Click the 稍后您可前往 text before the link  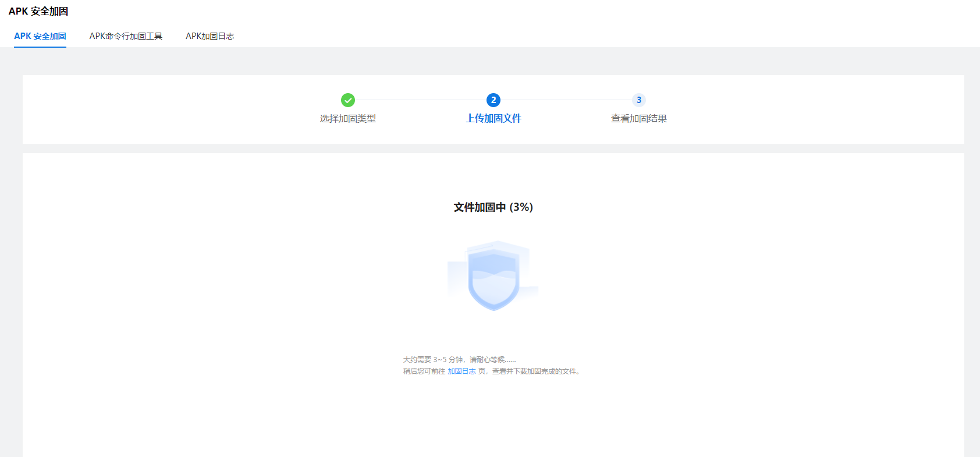coord(424,371)
